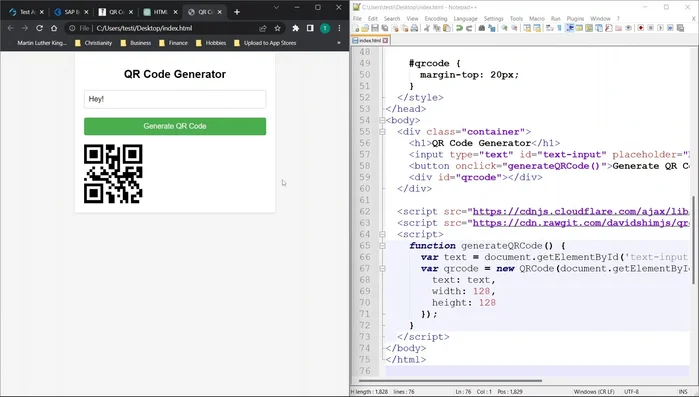
Task: Click the Save recorded macro icon
Action: (680, 28)
